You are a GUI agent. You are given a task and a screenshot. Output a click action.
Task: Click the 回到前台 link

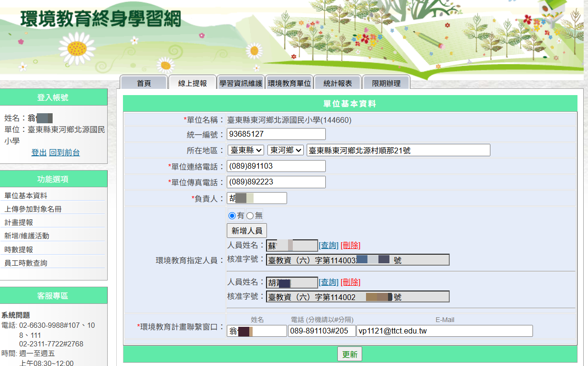coord(64,152)
